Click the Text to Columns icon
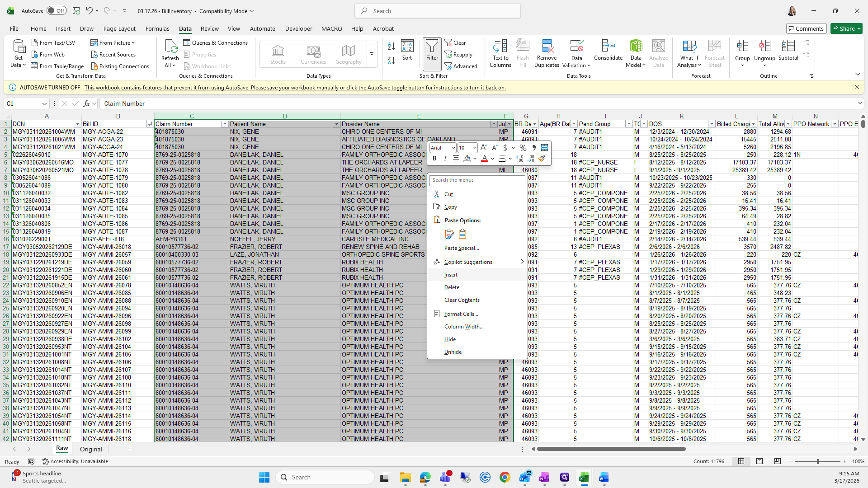Screen dimensions: 868x488 [500, 47]
